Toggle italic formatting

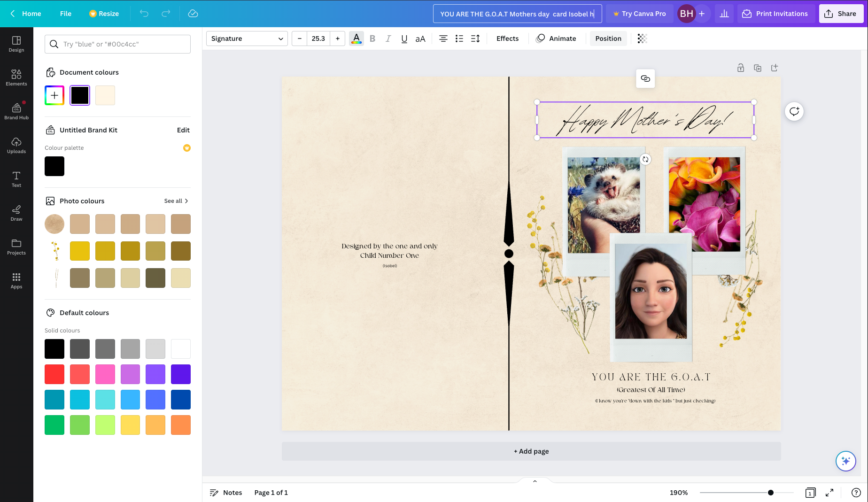click(x=388, y=39)
